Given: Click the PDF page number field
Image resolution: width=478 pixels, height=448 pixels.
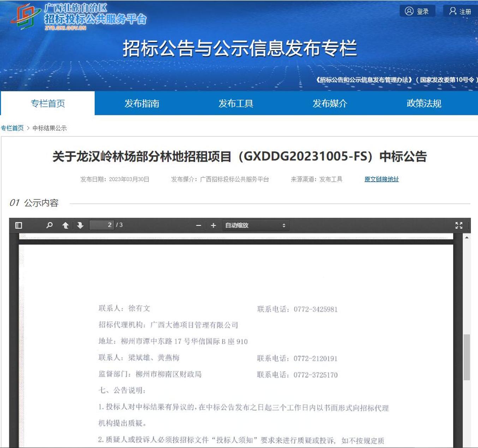Looking at the screenshot, I should coord(102,225).
